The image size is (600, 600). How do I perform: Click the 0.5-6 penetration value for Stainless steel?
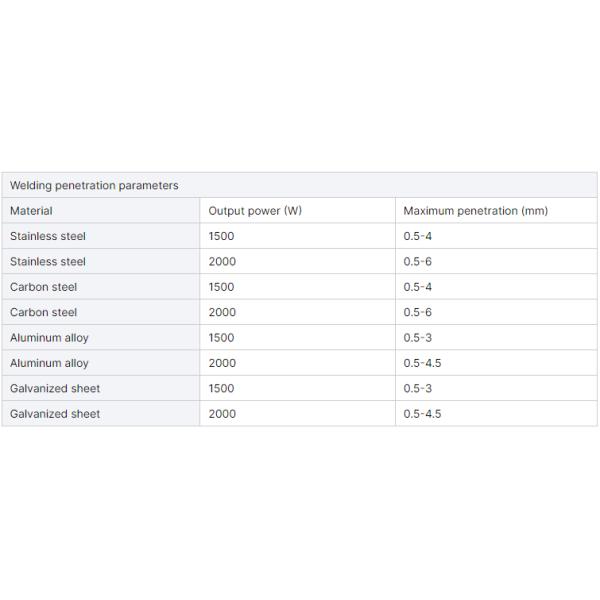click(x=417, y=261)
